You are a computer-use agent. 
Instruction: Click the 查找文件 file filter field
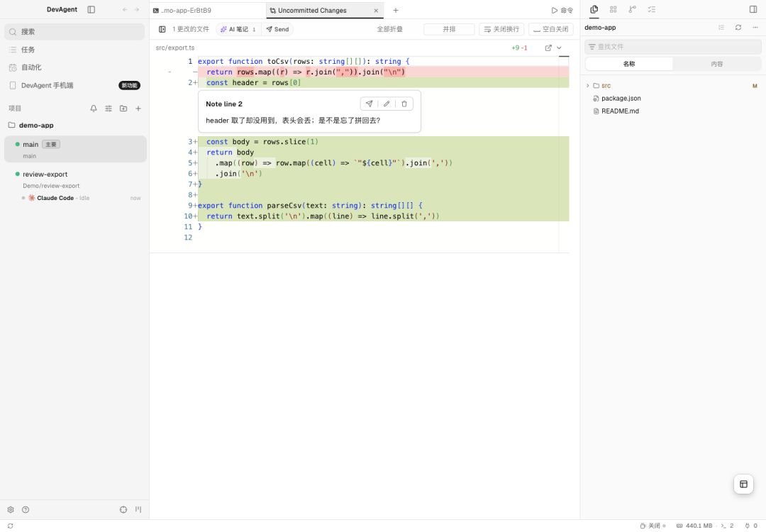pos(672,47)
